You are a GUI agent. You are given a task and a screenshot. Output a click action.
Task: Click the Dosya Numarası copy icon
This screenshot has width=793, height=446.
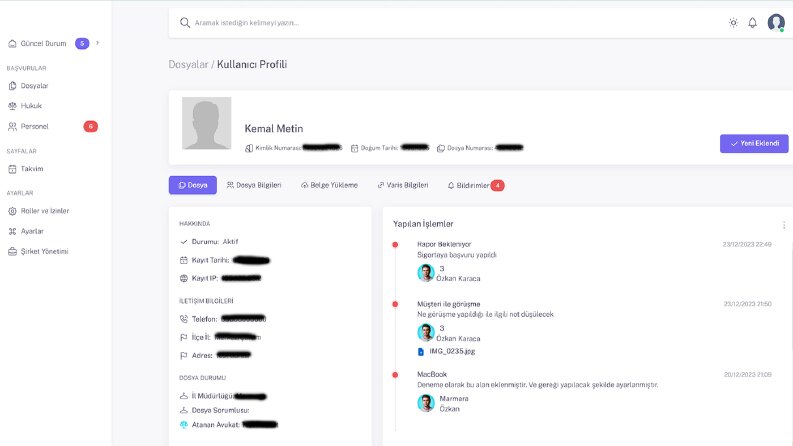pyautogui.click(x=440, y=148)
